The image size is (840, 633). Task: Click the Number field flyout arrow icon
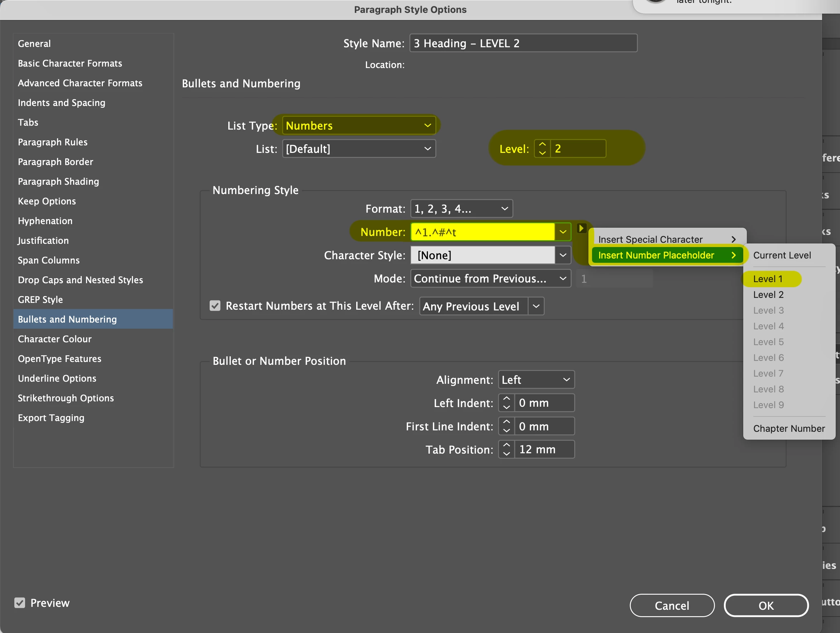click(581, 228)
